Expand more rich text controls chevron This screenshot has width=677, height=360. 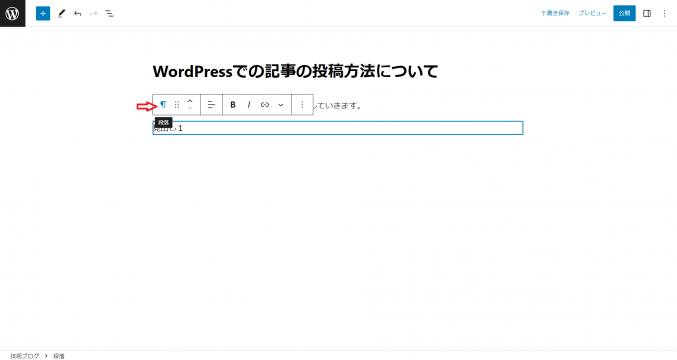tap(281, 105)
